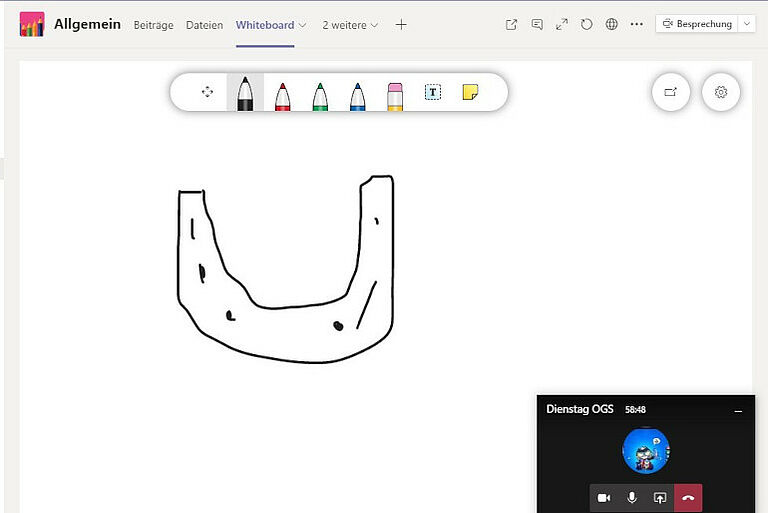Screen dimensions: 768x513
Task: Expand the tab to full screen
Action: point(562,24)
